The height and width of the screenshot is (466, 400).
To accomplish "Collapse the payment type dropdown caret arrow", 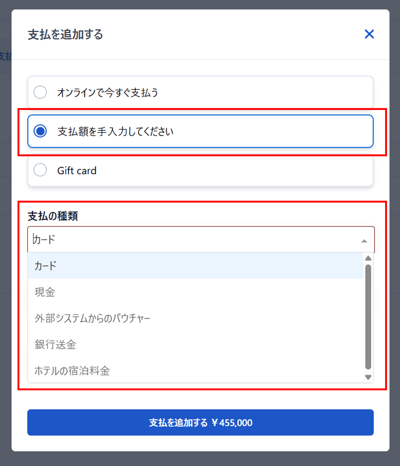I will click(364, 241).
